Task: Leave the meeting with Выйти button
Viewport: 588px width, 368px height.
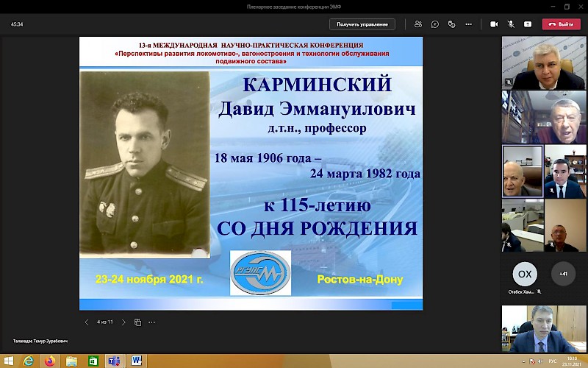Action: tap(561, 24)
